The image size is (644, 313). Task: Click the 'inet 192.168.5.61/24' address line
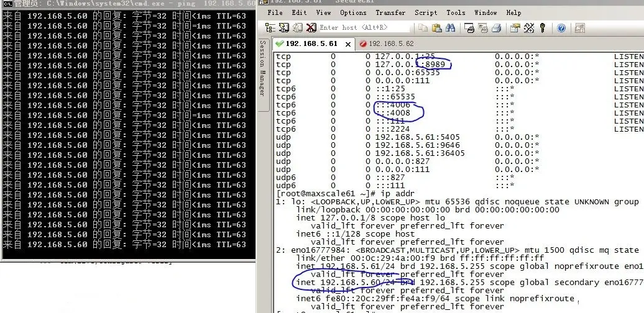click(469, 266)
